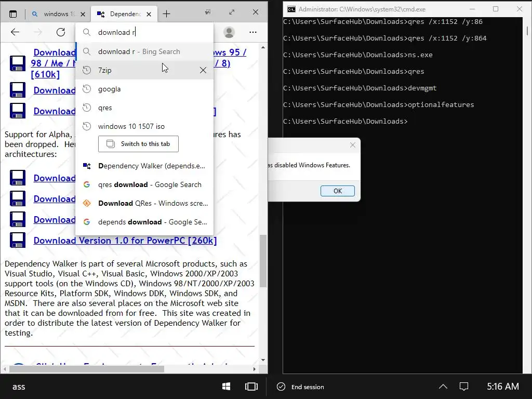Image resolution: width=532 pixels, height=399 pixels.
Task: Go back in the browser
Action: [x=15, y=32]
